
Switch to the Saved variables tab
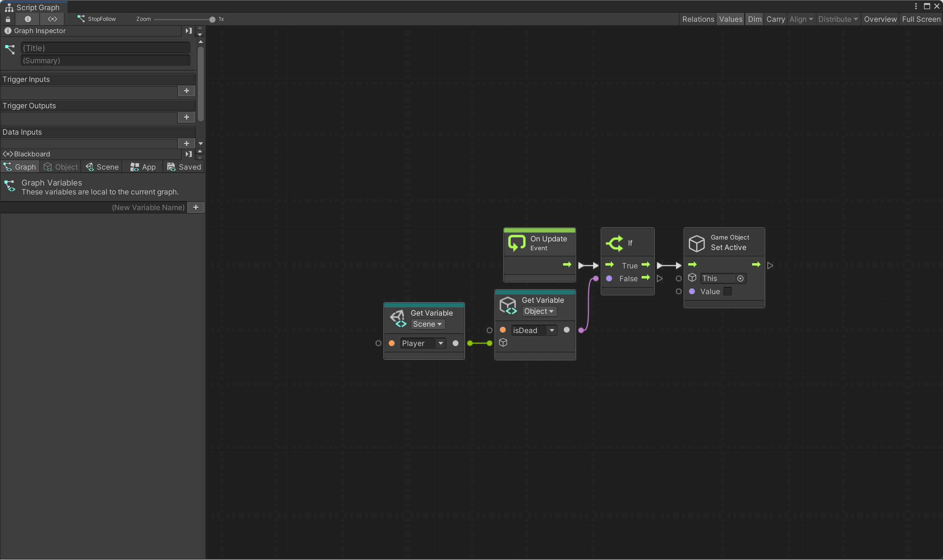[x=184, y=167]
